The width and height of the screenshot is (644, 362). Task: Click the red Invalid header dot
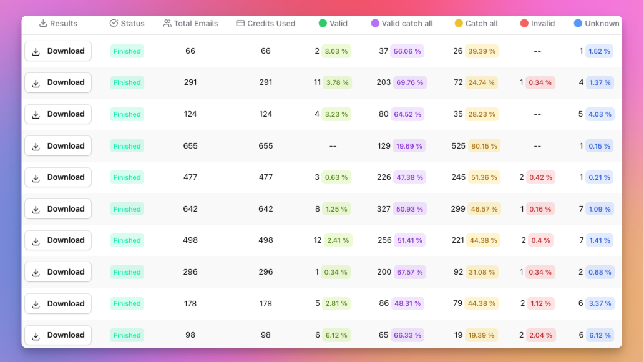tap(524, 24)
